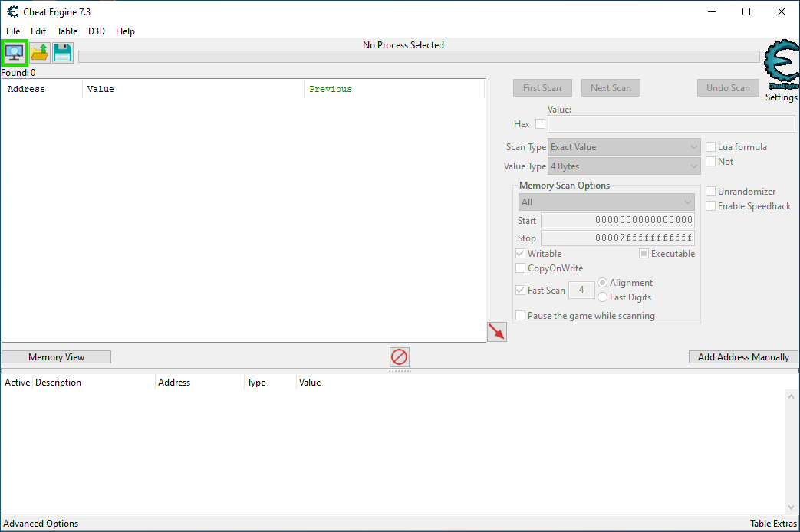Open the D3D menu
Viewport: 800px width, 532px height.
pos(96,31)
